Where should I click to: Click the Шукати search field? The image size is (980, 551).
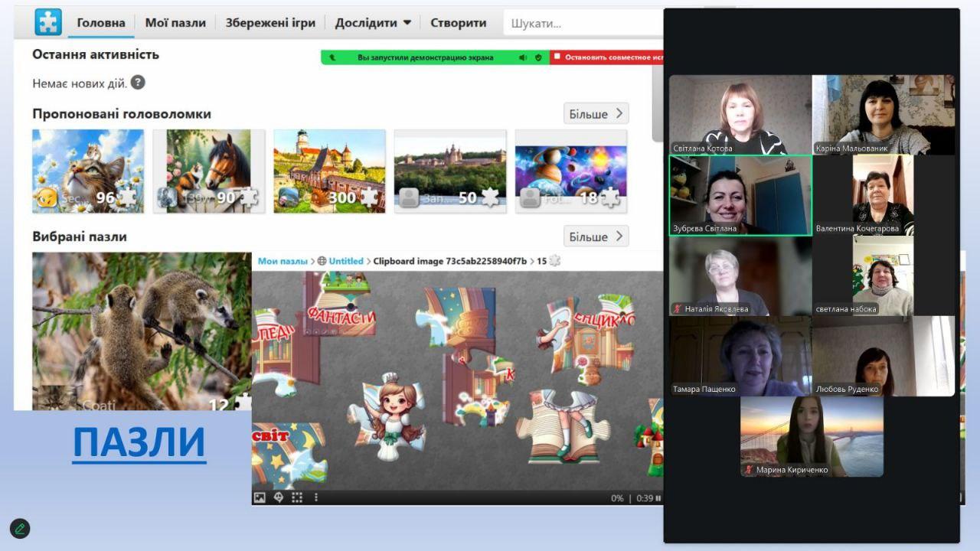(582, 23)
